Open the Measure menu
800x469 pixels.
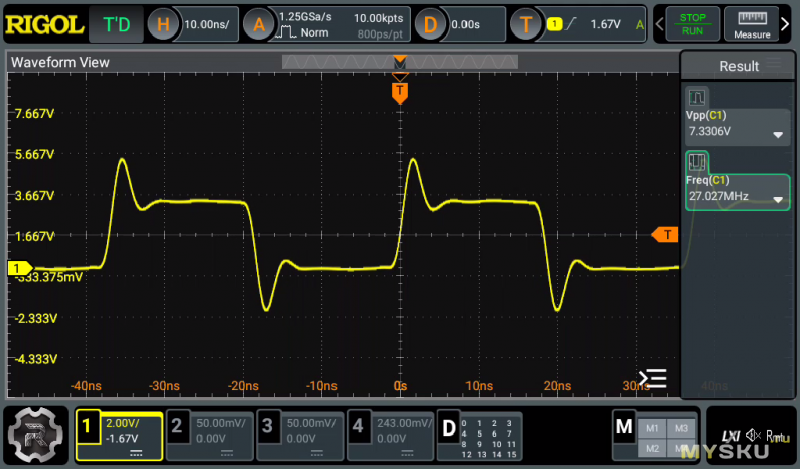pos(751,24)
